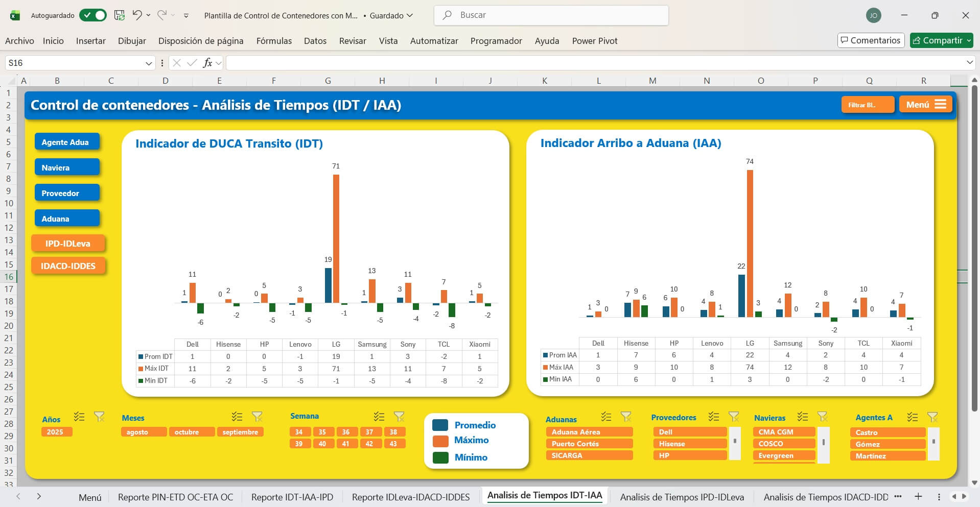Screen dimensions: 980x507
Task: Toggle multi-select on the Años slicer
Action: point(79,417)
